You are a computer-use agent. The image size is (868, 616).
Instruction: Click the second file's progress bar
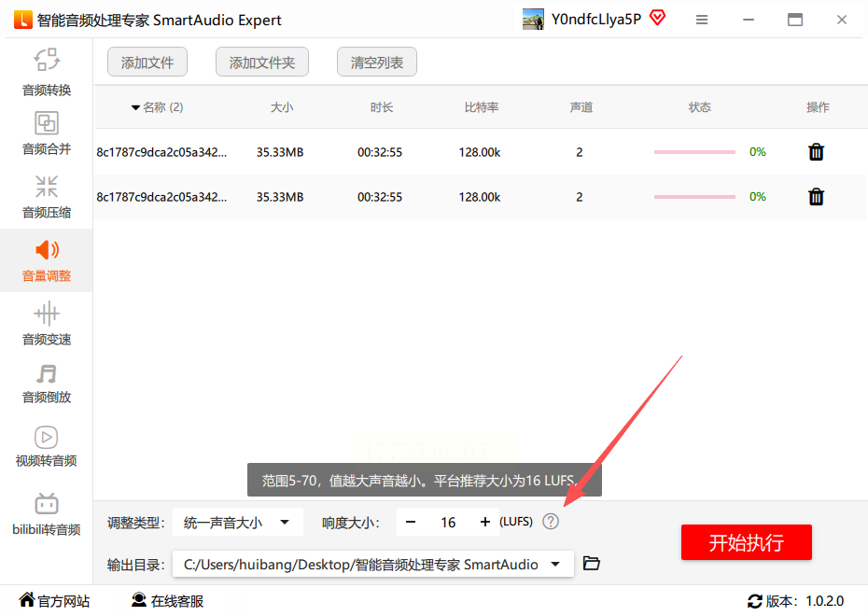pyautogui.click(x=694, y=197)
